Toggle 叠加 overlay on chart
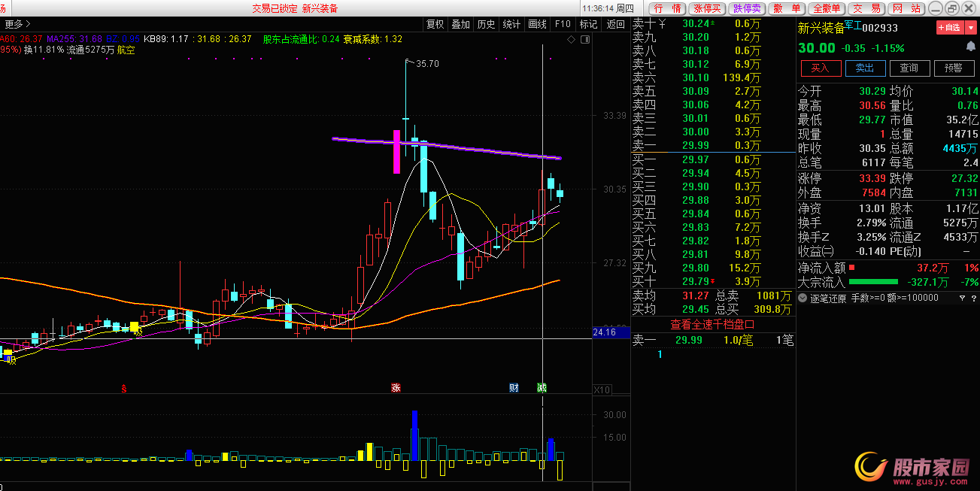The height and width of the screenshot is (491, 980). pyautogui.click(x=460, y=24)
